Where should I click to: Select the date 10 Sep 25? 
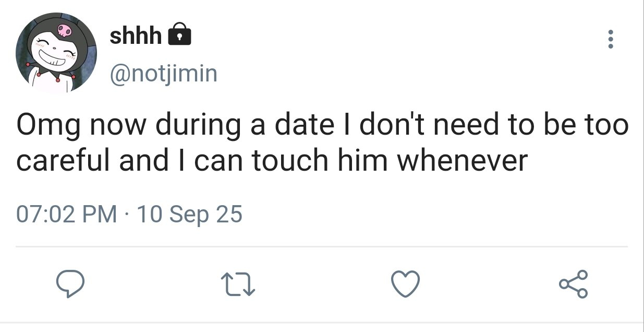189,214
